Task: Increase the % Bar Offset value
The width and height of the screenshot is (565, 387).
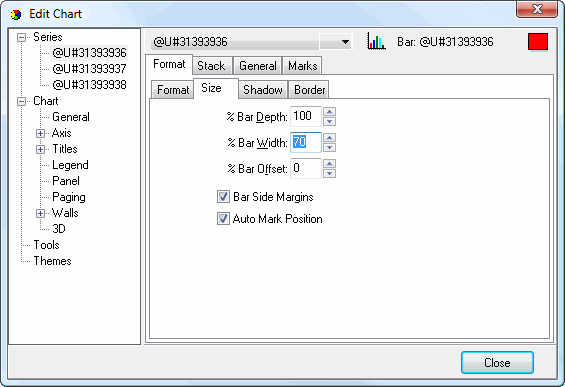Action: [x=329, y=164]
